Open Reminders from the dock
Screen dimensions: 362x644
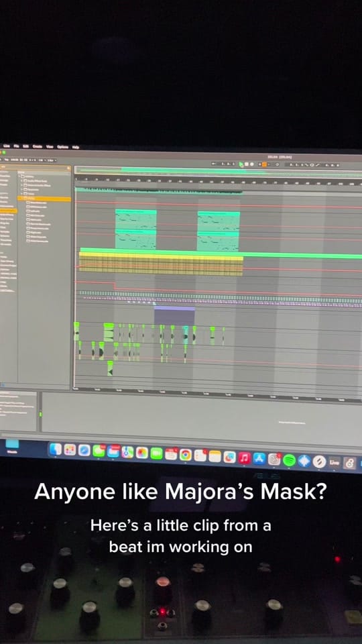pyautogui.click(x=200, y=455)
